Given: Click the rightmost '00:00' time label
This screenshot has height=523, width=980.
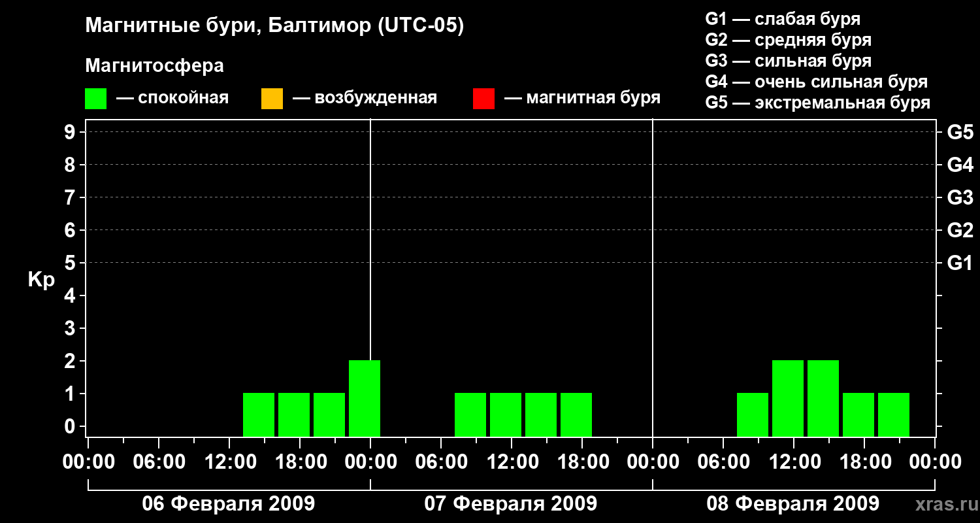Looking at the screenshot, I should tap(935, 462).
